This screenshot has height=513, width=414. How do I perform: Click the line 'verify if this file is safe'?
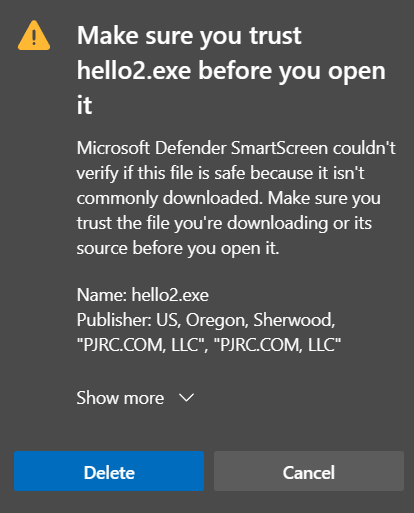click(x=220, y=173)
